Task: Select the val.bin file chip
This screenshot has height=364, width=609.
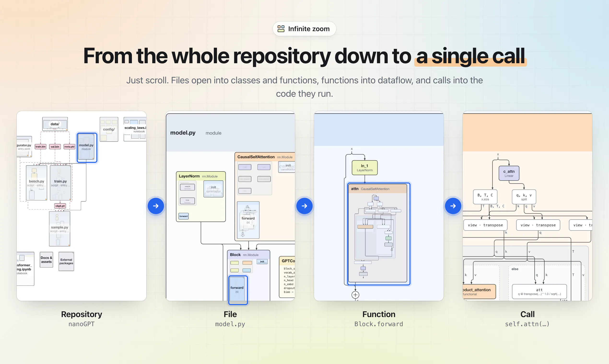Action: coord(55,147)
